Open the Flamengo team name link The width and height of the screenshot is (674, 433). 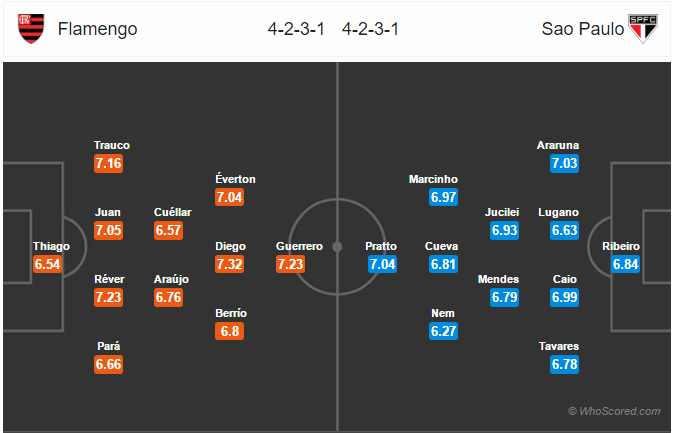click(x=98, y=29)
